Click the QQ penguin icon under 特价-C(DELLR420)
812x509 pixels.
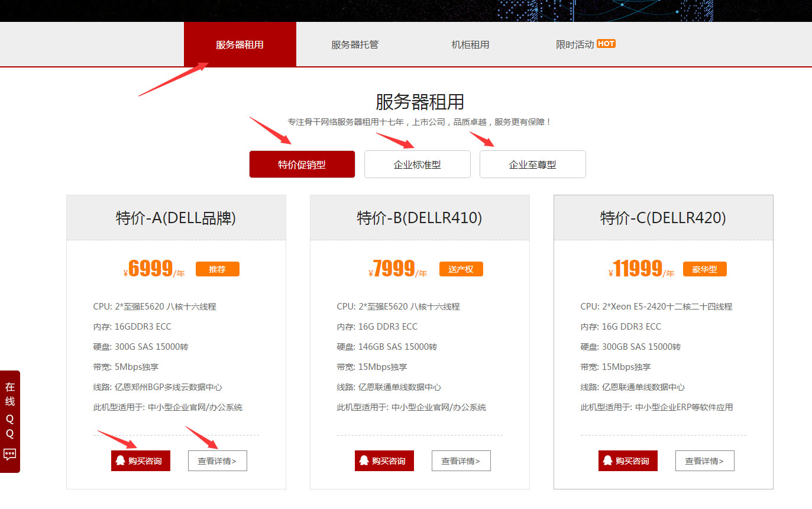(607, 460)
